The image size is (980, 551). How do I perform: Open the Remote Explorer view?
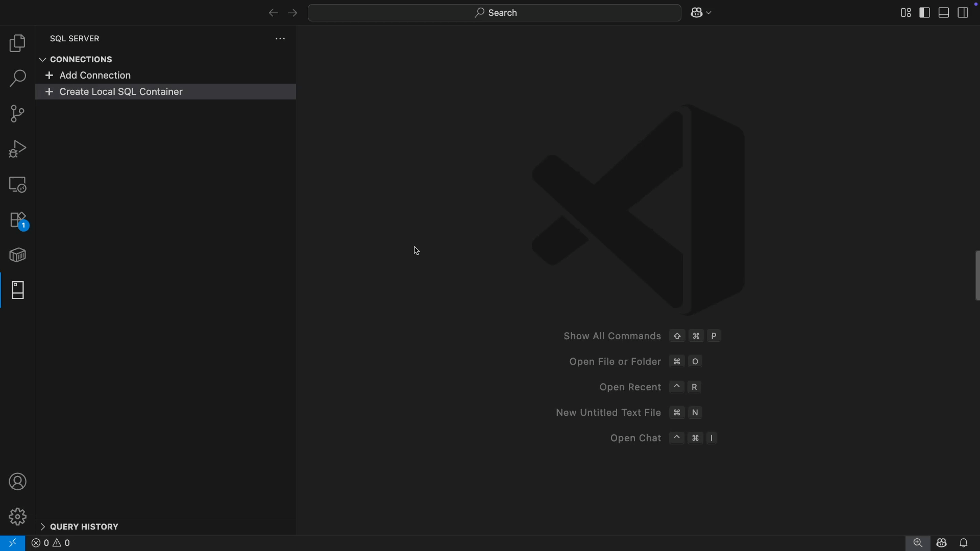tap(17, 184)
